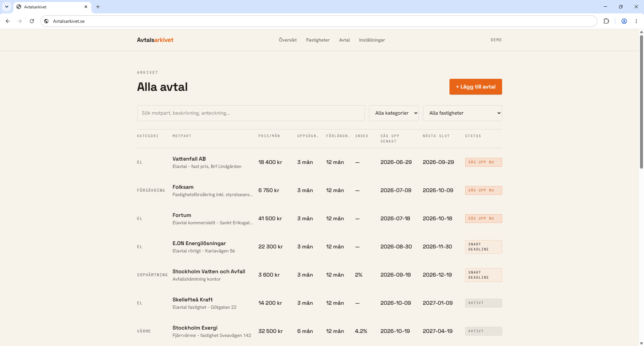This screenshot has height=346, width=644.
Task: Expand the Alla fastigheter dropdown
Action: tap(463, 113)
